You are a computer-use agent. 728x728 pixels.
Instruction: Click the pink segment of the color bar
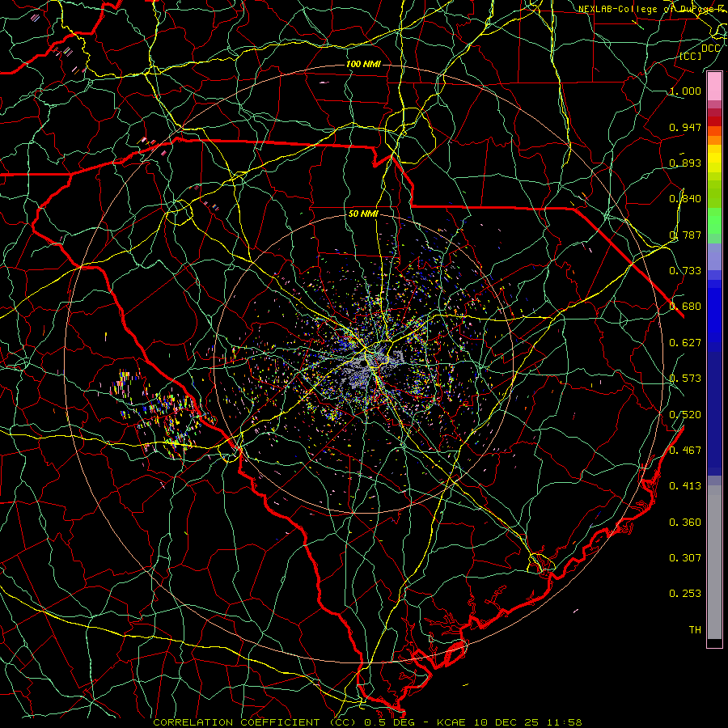pos(714,87)
